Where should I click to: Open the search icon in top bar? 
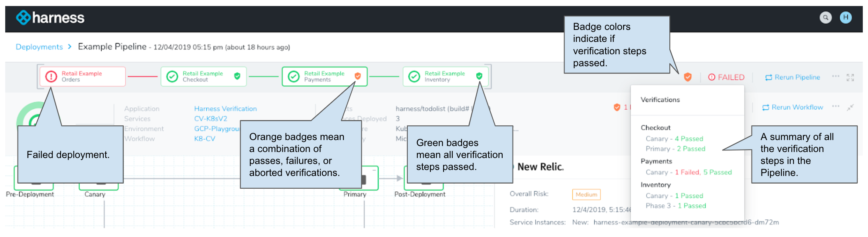pos(825,18)
